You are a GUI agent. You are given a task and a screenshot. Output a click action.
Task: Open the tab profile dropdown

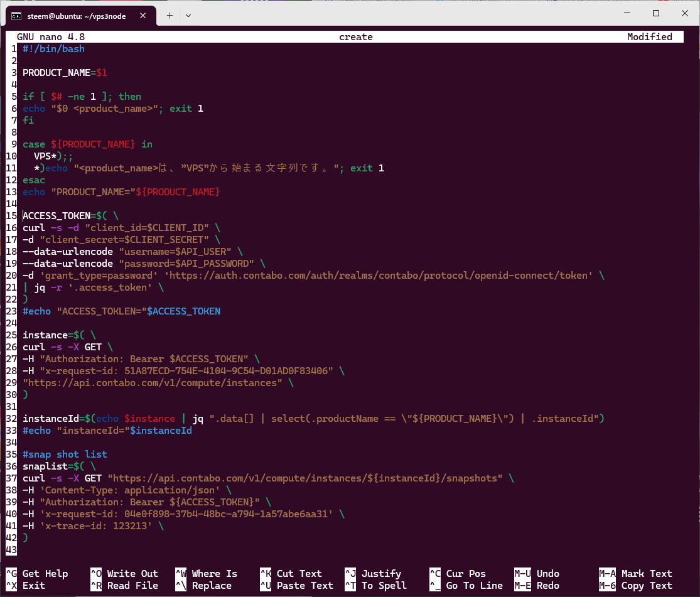click(x=188, y=16)
